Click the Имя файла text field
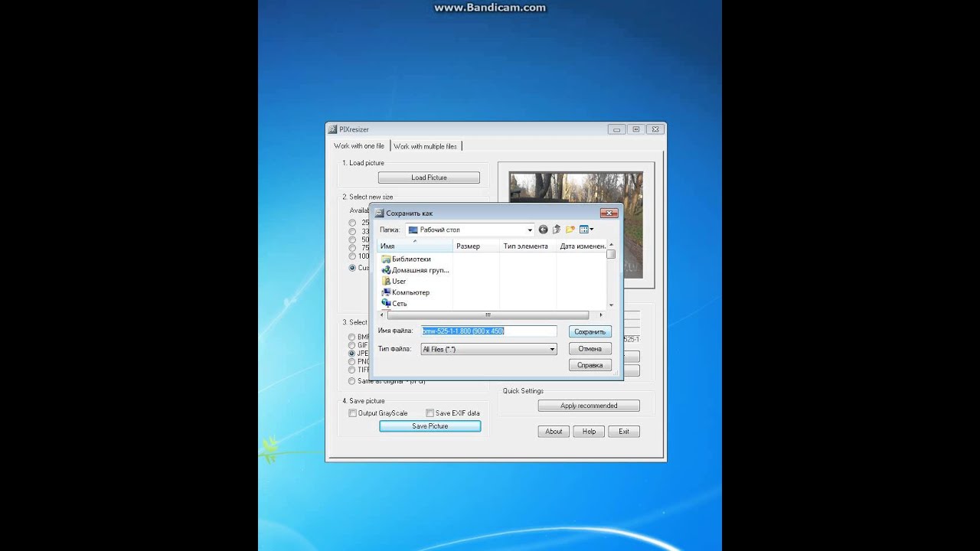 tap(488, 331)
